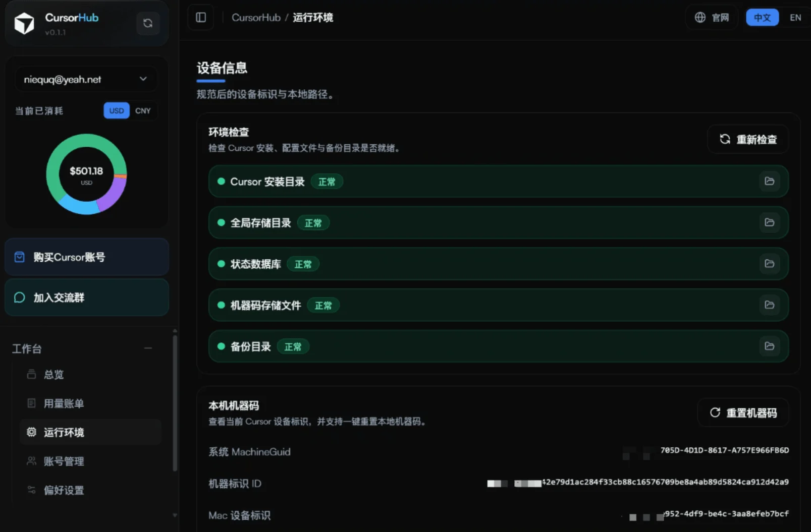
Task: Click the globe icon beside 官网
Action: [699, 17]
